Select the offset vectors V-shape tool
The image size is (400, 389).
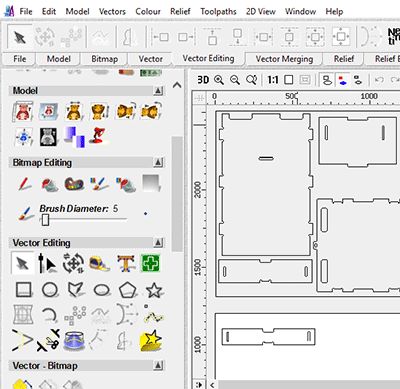point(22,341)
